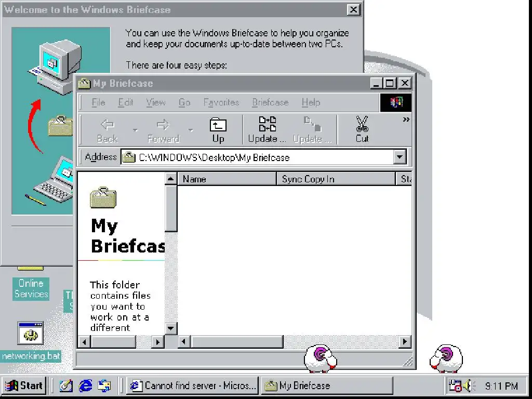Minimize the My Briefcase window
The height and width of the screenshot is (399, 532).
tap(376, 83)
